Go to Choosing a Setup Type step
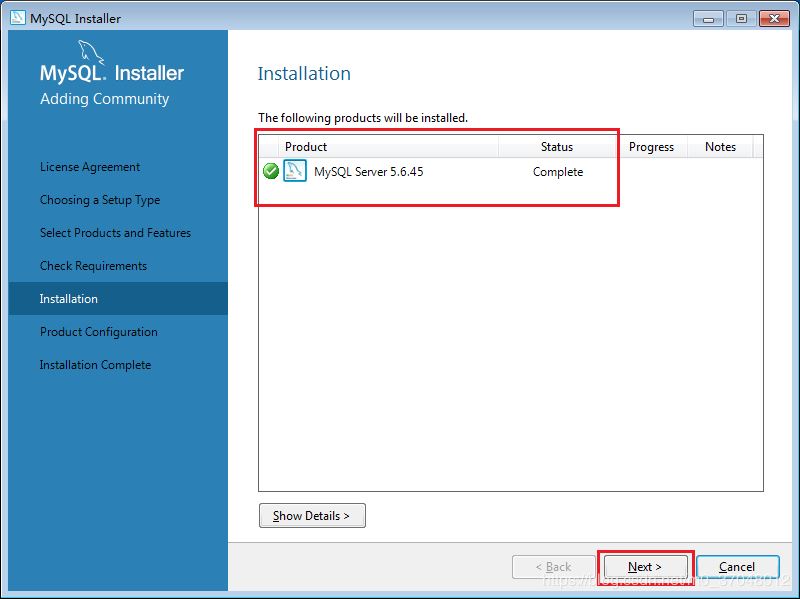The width and height of the screenshot is (800, 599). pyautogui.click(x=100, y=200)
